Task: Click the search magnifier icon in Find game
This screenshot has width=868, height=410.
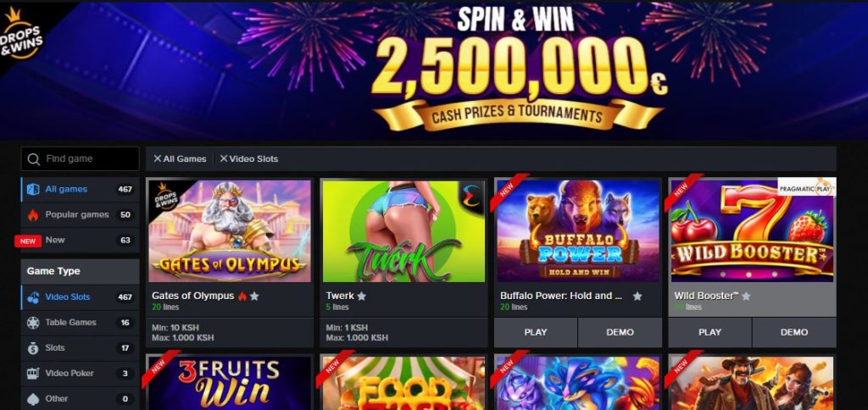Action: click(x=33, y=159)
